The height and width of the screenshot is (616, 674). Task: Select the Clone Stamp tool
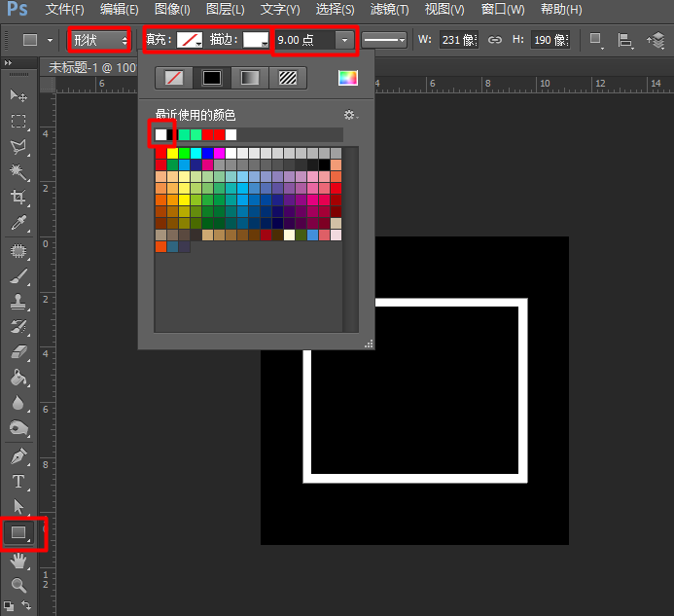pyautogui.click(x=18, y=302)
